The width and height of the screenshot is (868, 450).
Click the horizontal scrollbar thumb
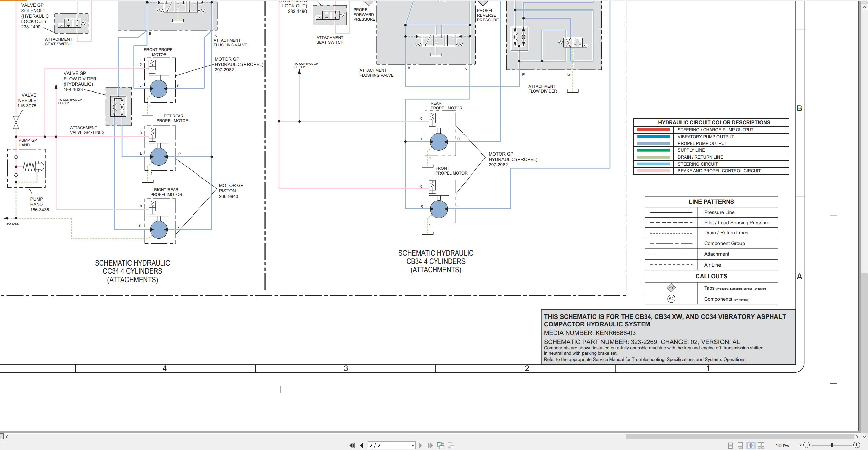point(739,437)
